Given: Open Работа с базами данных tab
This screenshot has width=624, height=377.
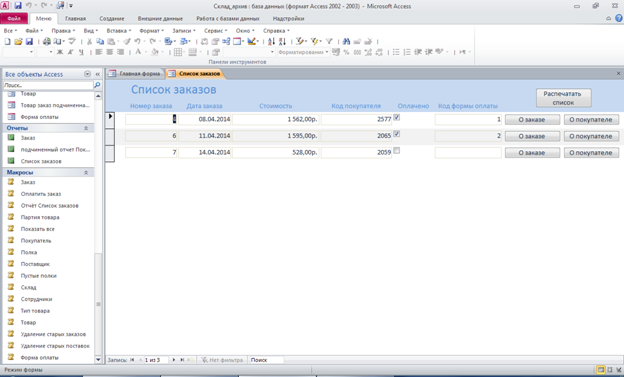Looking at the screenshot, I should click(x=228, y=19).
